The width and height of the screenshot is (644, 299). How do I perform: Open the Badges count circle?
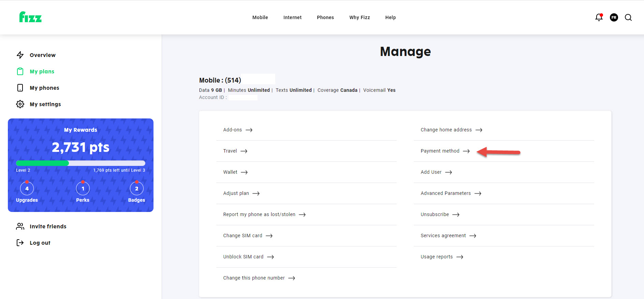(x=137, y=188)
